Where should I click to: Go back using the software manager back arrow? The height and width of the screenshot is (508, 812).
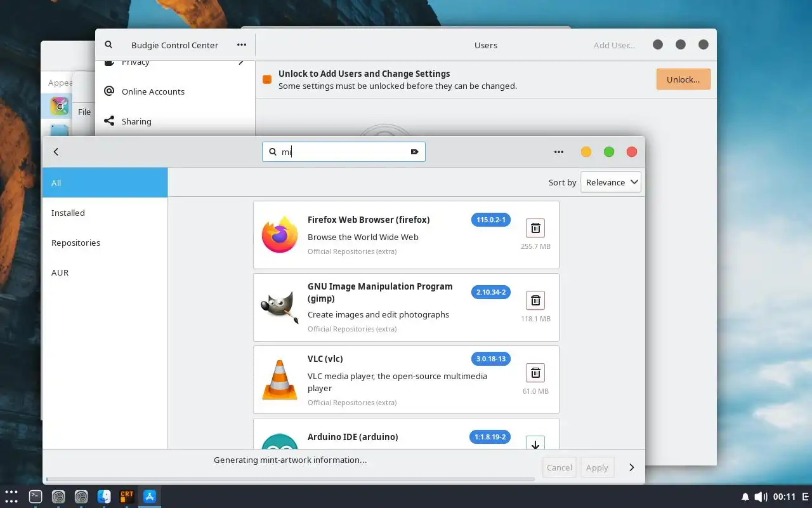click(56, 152)
